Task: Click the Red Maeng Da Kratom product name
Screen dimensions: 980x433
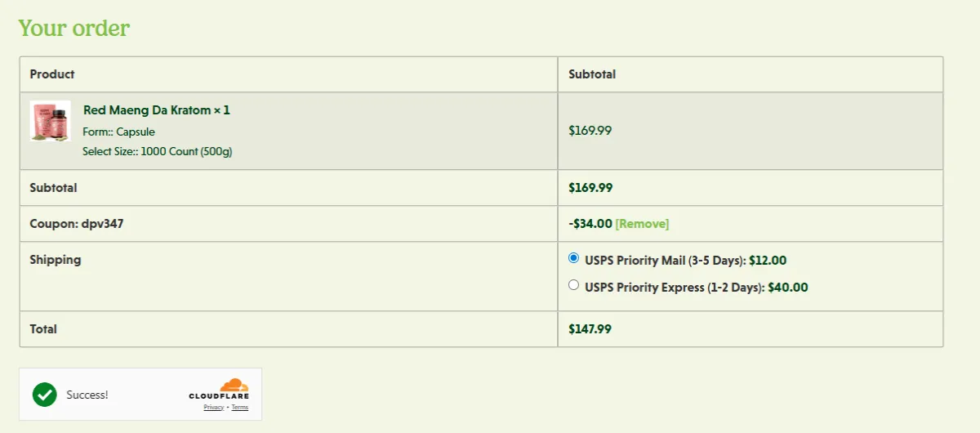Action: tap(156, 110)
